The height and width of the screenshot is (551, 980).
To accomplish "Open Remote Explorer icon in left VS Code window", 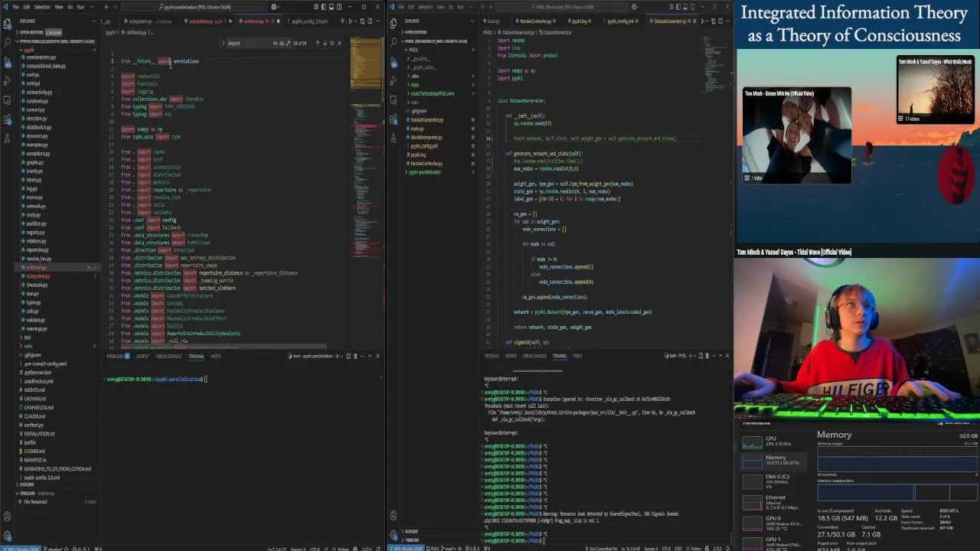I will (x=7, y=100).
